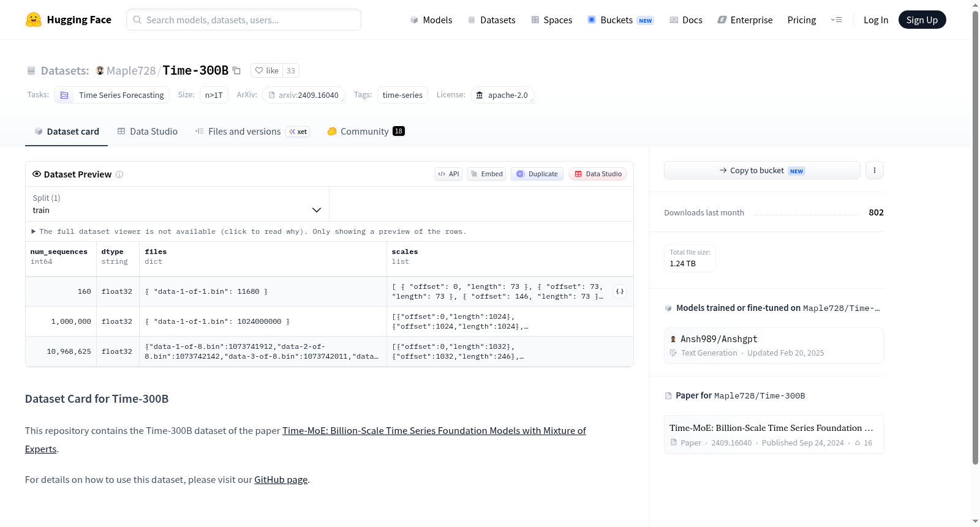The height and width of the screenshot is (527, 980).
Task: Expand the full dataset viewer not available notice
Action: coord(249,231)
